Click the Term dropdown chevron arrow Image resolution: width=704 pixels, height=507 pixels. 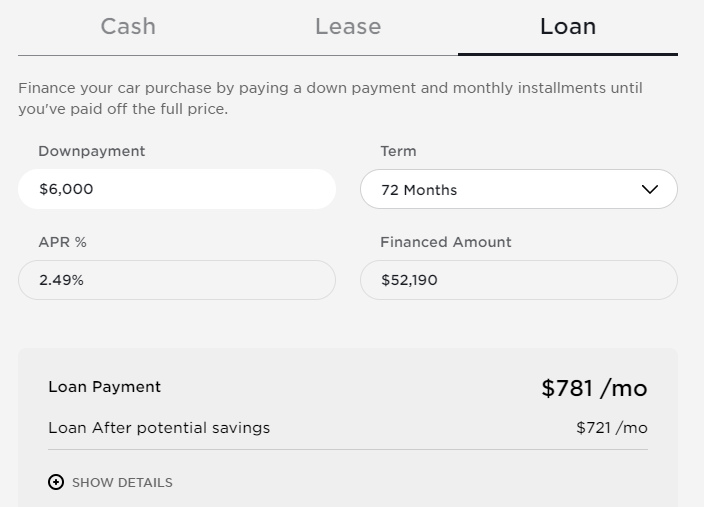(649, 189)
